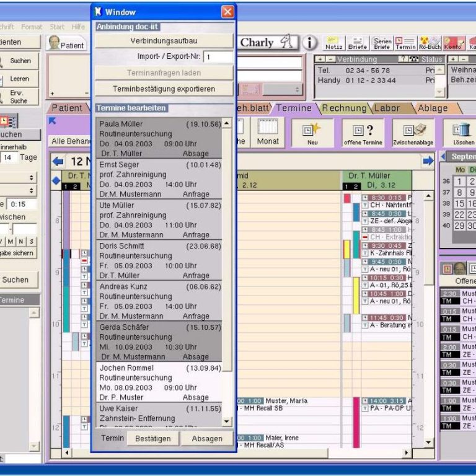Open Serien Briefe toolbar icon
Screen dimensions: 476x476
382,43
